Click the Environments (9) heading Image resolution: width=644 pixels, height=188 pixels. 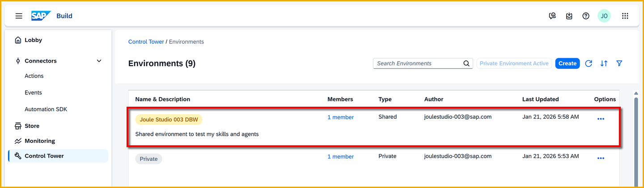[162, 63]
